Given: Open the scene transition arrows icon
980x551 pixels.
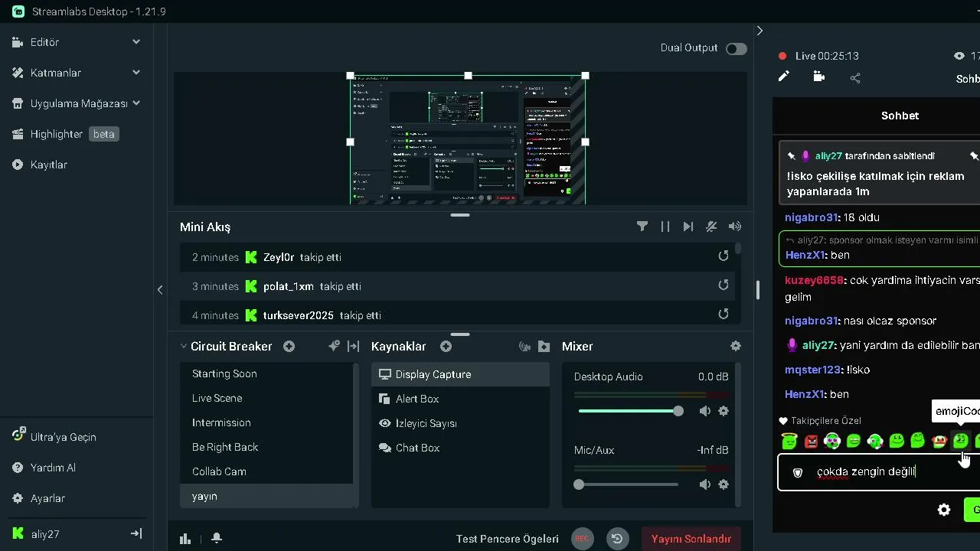Looking at the screenshot, I should click(353, 347).
